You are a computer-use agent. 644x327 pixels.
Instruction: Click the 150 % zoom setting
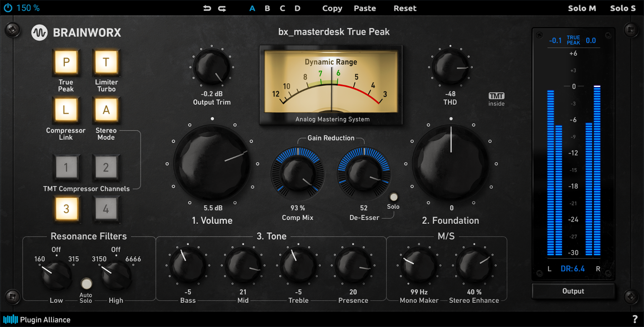point(28,8)
